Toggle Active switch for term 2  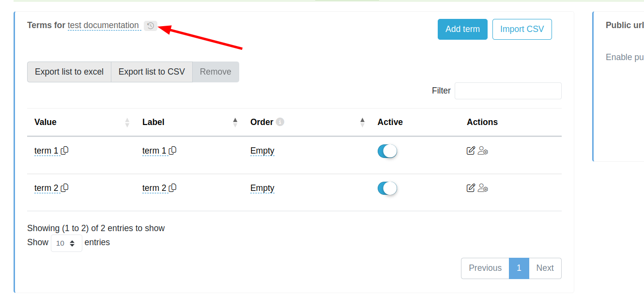pyautogui.click(x=387, y=188)
